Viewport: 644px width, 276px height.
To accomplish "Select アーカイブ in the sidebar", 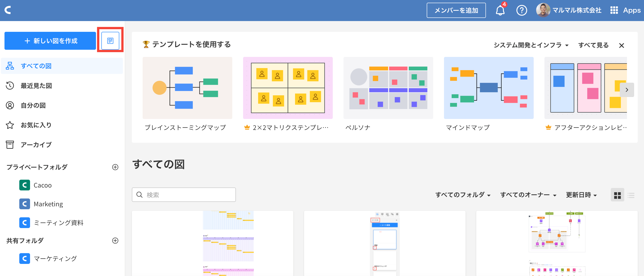I will click(x=62, y=145).
